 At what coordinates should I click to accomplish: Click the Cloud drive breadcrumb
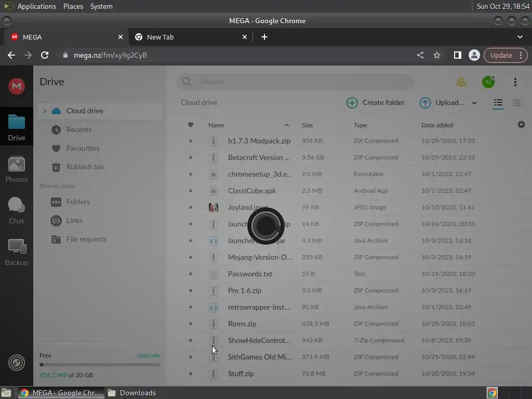coord(199,102)
